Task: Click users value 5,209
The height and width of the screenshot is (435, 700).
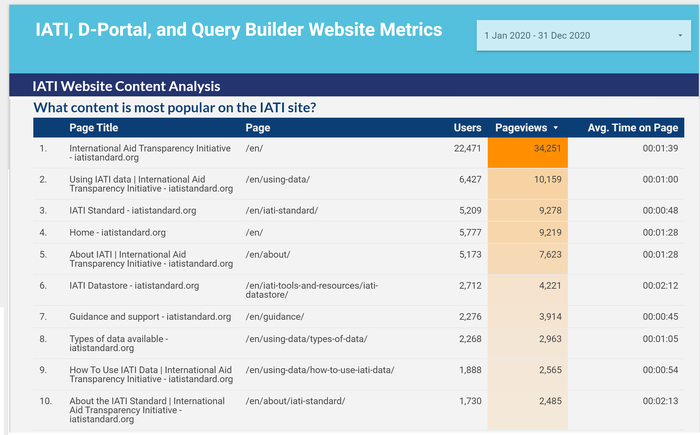Action: [x=470, y=210]
